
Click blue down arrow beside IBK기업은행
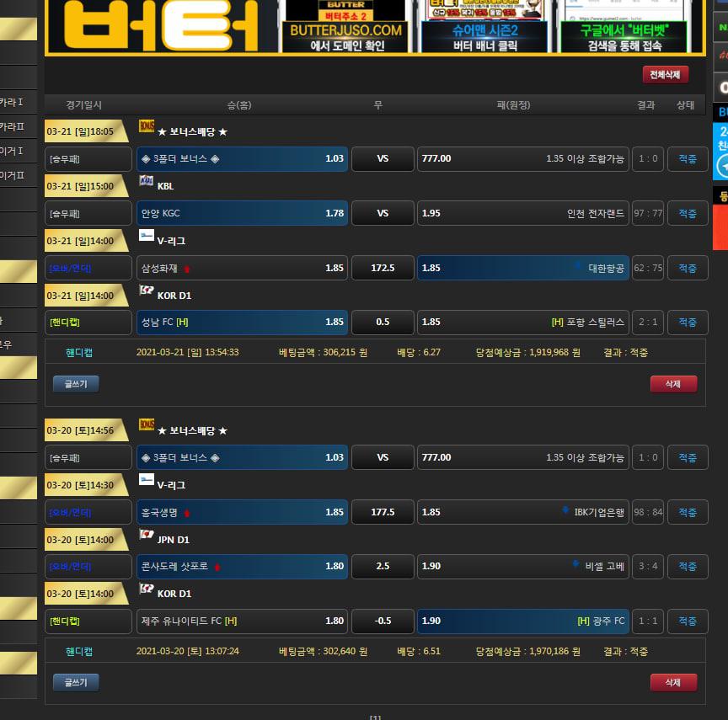point(566,512)
